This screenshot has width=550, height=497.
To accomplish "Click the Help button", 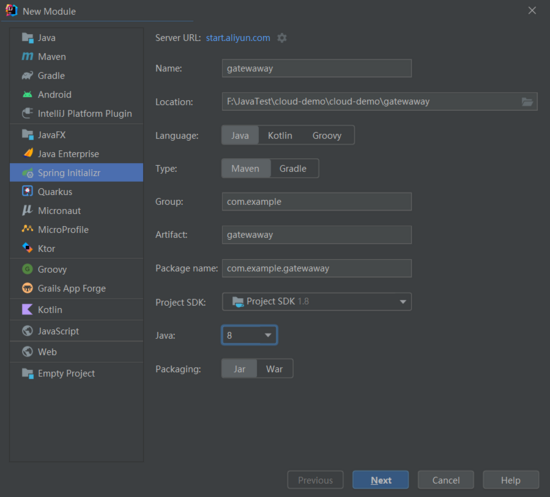I will tap(511, 480).
